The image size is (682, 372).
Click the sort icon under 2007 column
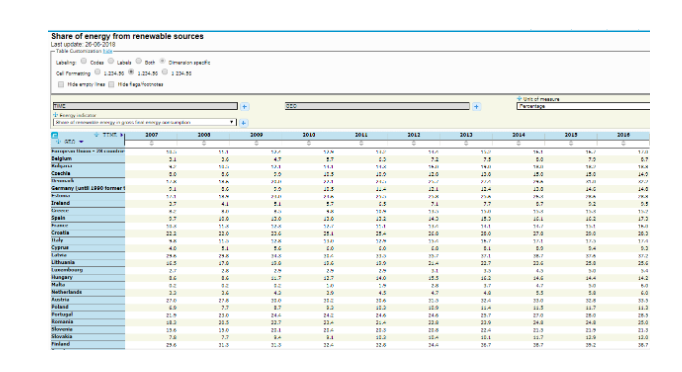151,143
